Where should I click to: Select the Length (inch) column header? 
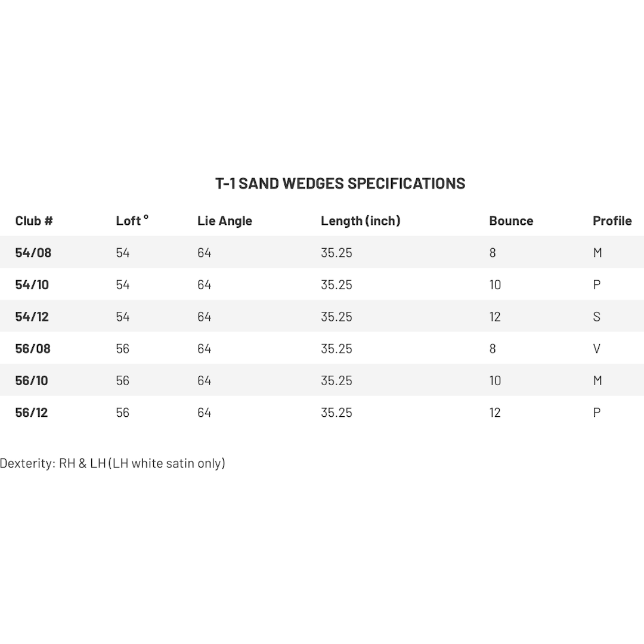360,221
